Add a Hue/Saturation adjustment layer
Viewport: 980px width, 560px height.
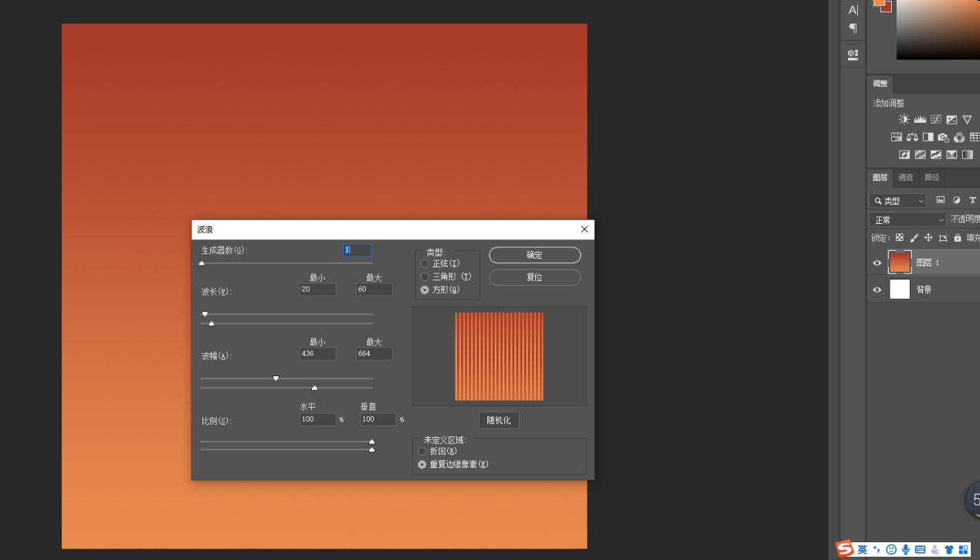tap(897, 137)
